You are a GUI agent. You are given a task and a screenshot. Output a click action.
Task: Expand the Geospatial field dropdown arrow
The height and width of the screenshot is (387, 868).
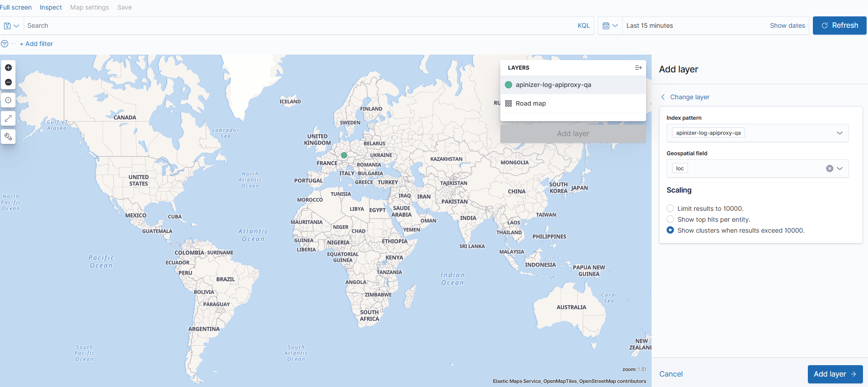pyautogui.click(x=840, y=168)
